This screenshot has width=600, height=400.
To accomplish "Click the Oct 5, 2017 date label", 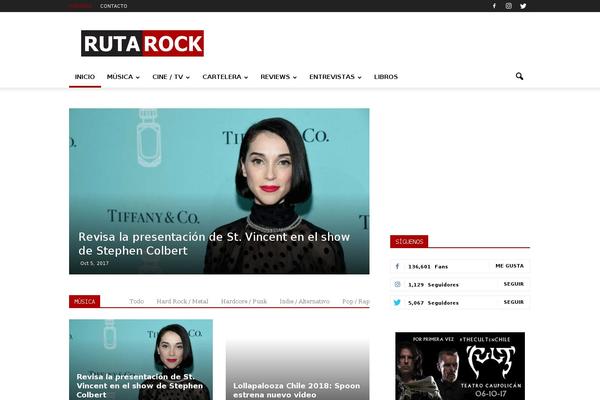I will click(95, 263).
